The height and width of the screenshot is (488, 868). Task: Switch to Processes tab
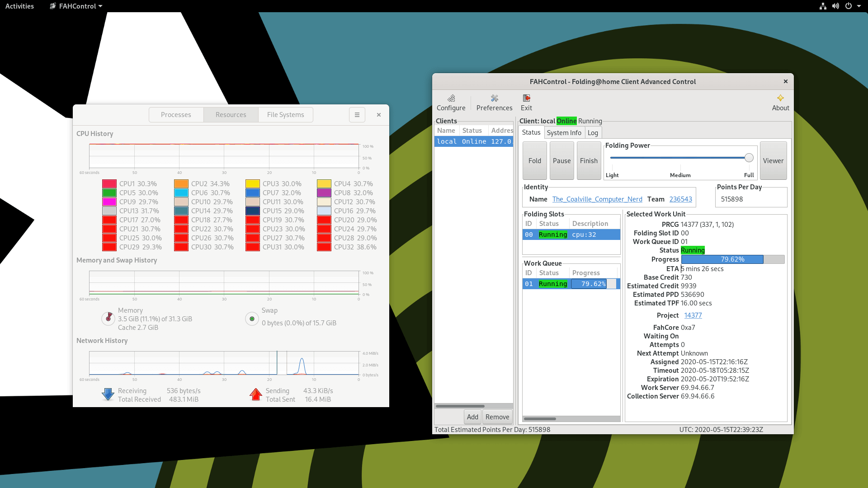tap(176, 115)
